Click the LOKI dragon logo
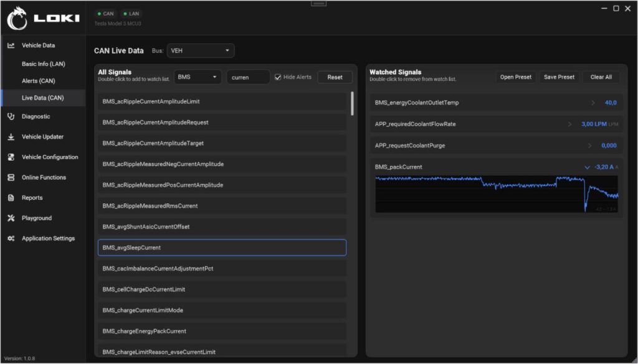This screenshot has height=364, width=638. click(x=17, y=18)
